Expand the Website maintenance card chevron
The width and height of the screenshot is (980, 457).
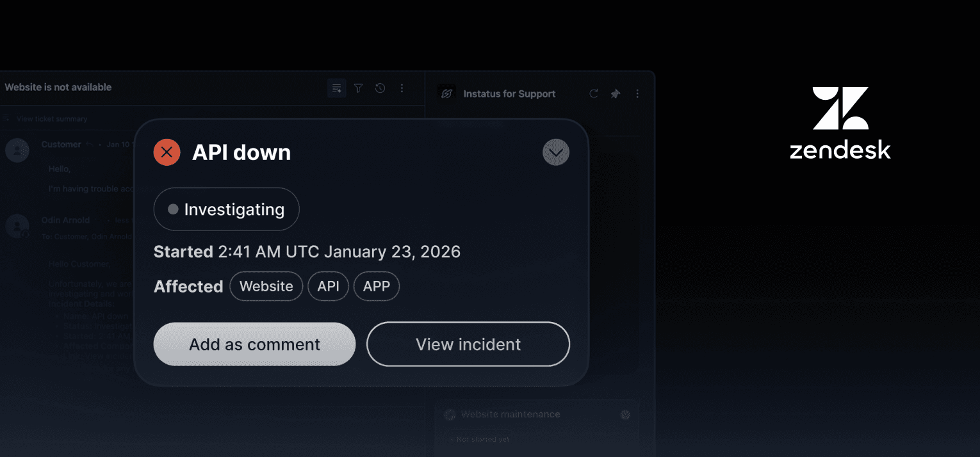point(625,415)
